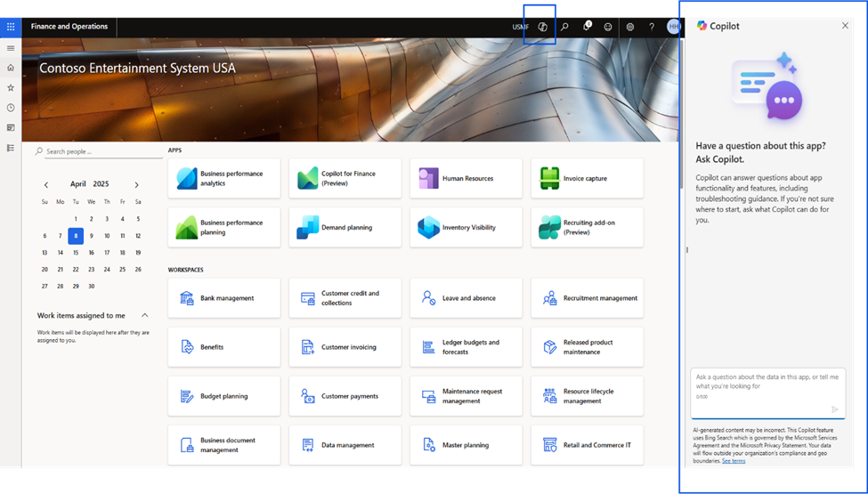
Task: Open Ledger budgets and forecasts workspace
Action: (466, 347)
